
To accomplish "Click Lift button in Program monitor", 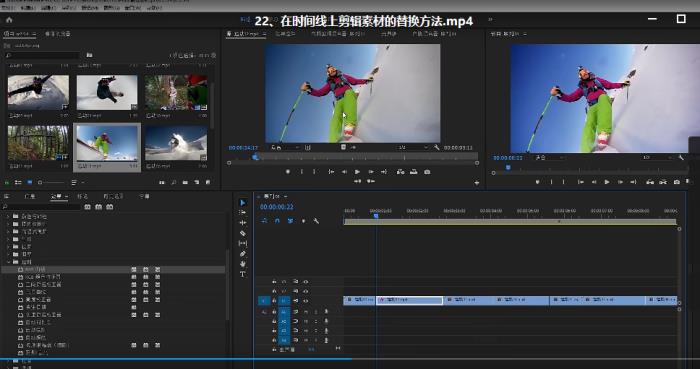I will click(x=650, y=182).
